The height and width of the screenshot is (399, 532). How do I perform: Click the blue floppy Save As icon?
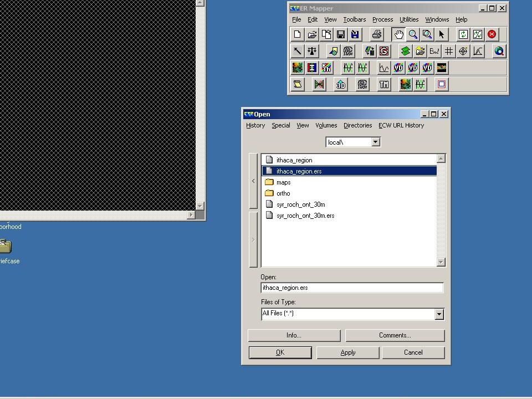355,34
